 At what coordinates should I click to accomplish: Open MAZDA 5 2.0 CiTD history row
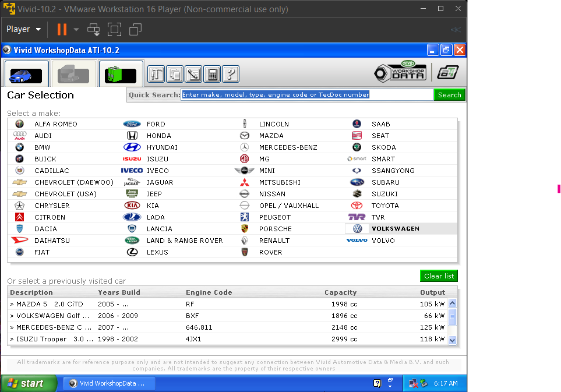228,304
